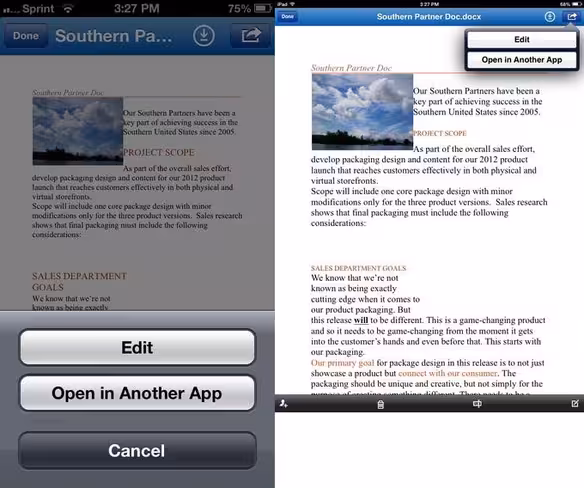Image resolution: width=584 pixels, height=488 pixels.
Task: Tap 'connect with our consumer' orange text on iPad
Action: pyautogui.click(x=448, y=373)
